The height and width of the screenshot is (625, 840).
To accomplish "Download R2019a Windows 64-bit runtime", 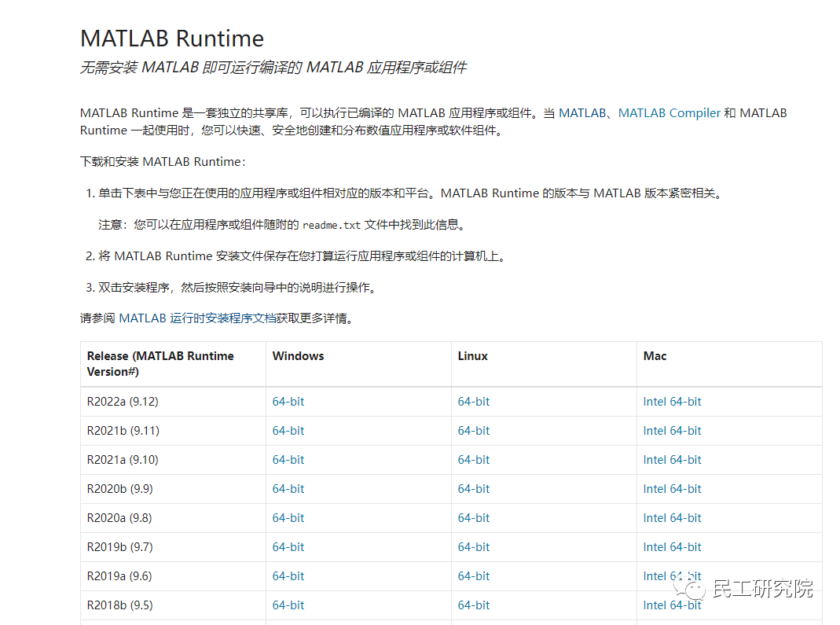I will pyautogui.click(x=288, y=575).
